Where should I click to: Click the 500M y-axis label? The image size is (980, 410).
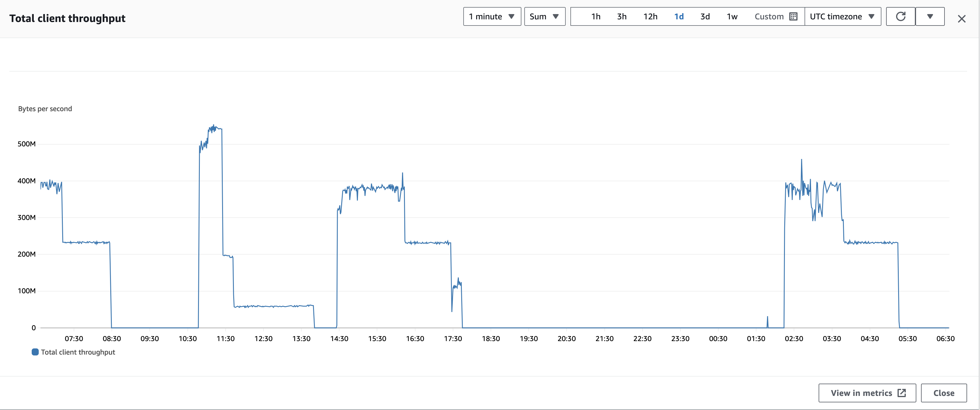tap(27, 144)
